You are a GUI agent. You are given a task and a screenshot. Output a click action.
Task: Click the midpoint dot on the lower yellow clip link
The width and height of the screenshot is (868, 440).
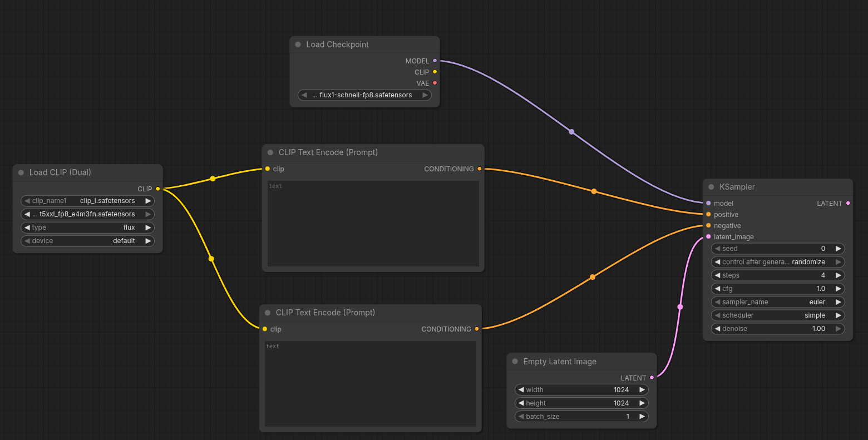(x=211, y=259)
